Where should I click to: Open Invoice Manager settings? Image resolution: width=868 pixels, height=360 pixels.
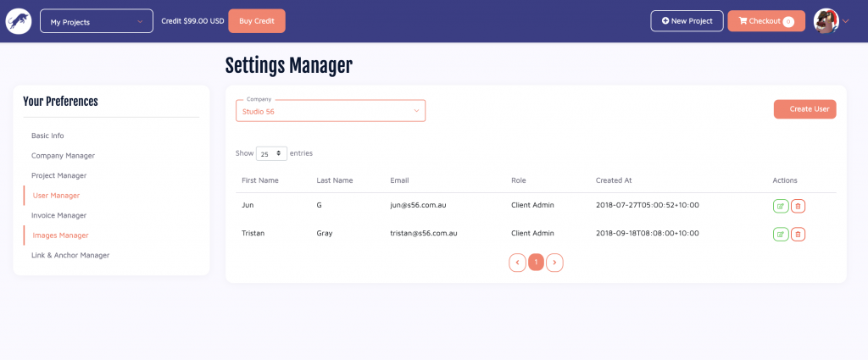(59, 215)
